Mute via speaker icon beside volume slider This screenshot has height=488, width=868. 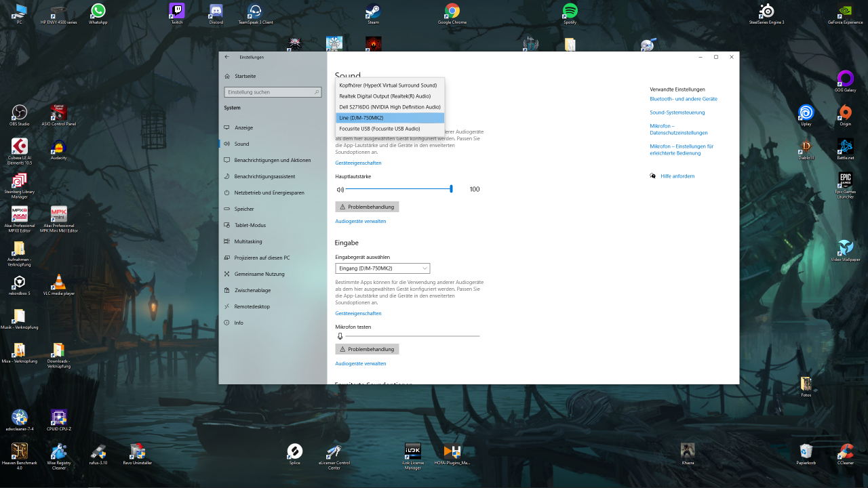(340, 190)
